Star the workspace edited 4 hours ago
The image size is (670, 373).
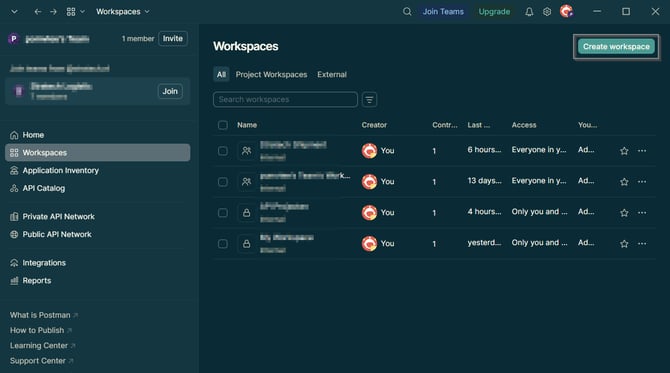coord(624,213)
